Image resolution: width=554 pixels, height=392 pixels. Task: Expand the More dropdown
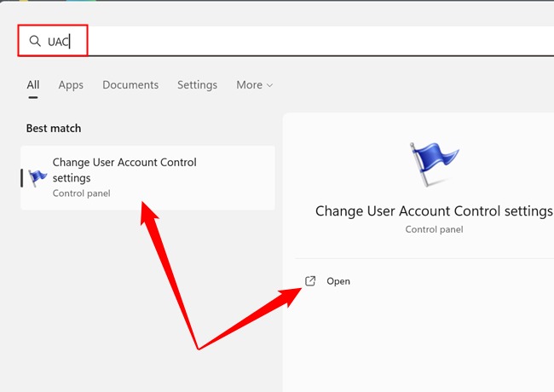pyautogui.click(x=254, y=84)
